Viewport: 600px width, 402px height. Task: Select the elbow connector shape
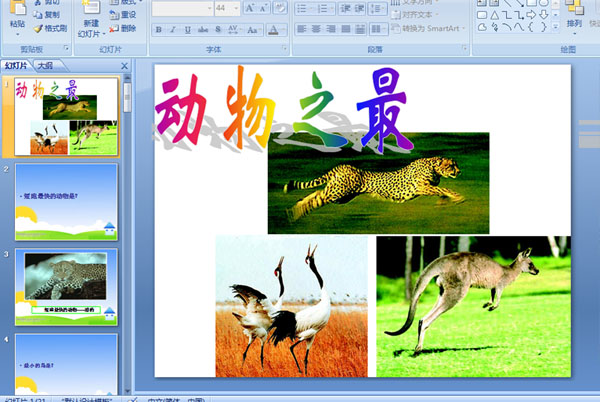point(507,15)
